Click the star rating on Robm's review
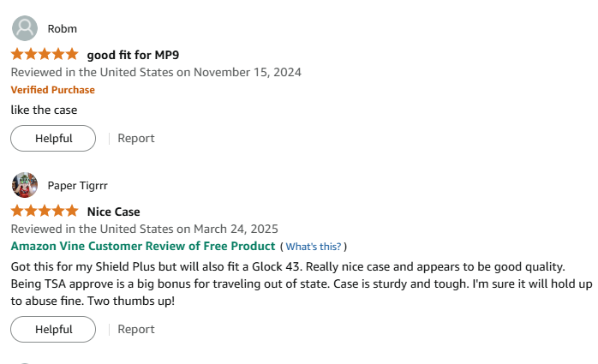Screen dimensions: 598x364 45,54
